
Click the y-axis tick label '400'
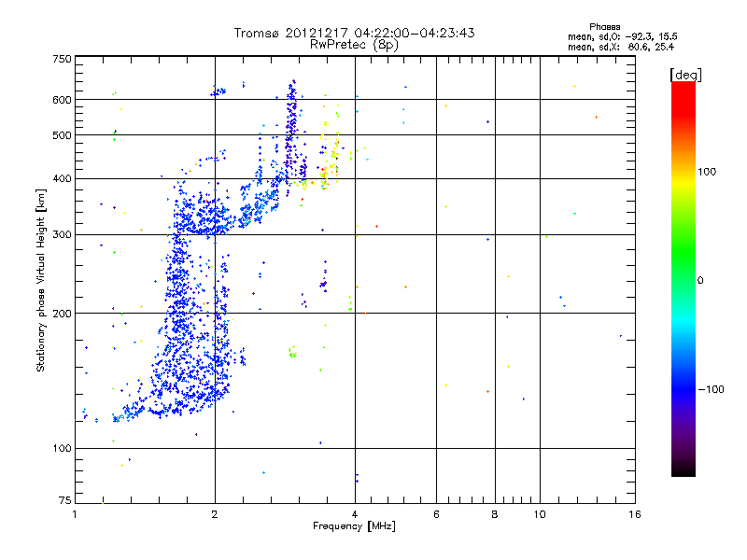63,178
